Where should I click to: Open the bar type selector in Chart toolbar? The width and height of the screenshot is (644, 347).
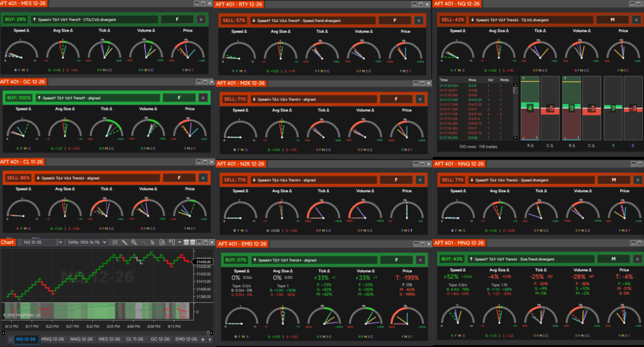[115, 242]
